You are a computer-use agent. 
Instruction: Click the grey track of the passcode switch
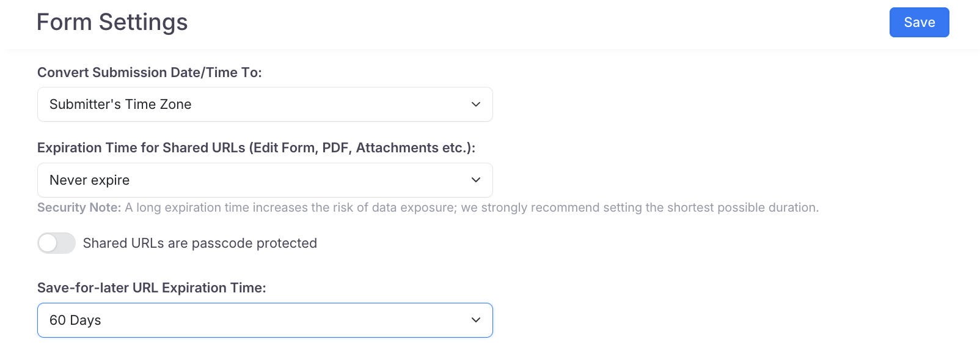point(67,243)
